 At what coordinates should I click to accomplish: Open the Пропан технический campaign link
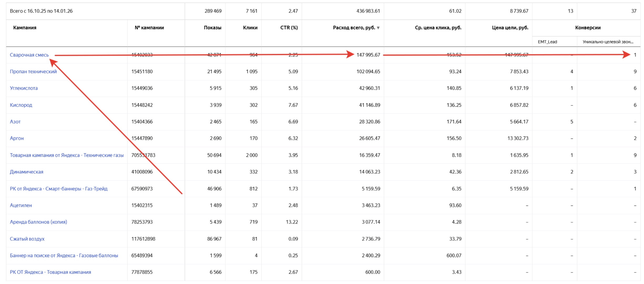[33, 72]
